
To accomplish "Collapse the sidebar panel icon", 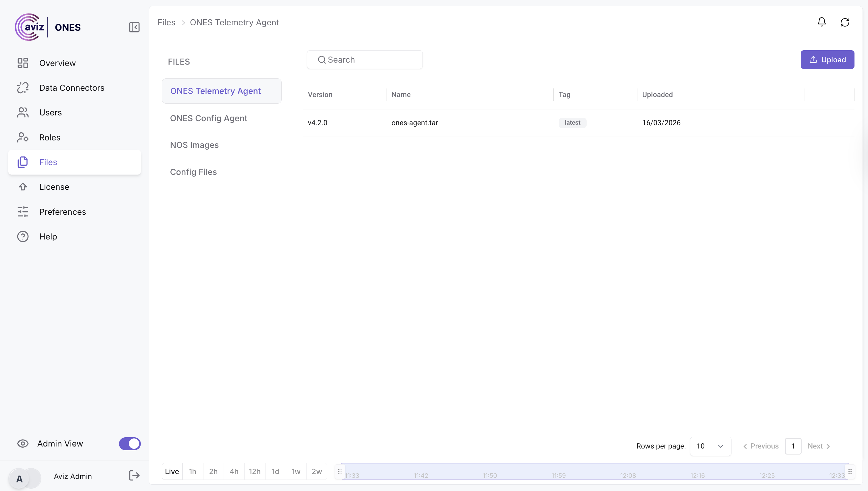I will click(134, 27).
